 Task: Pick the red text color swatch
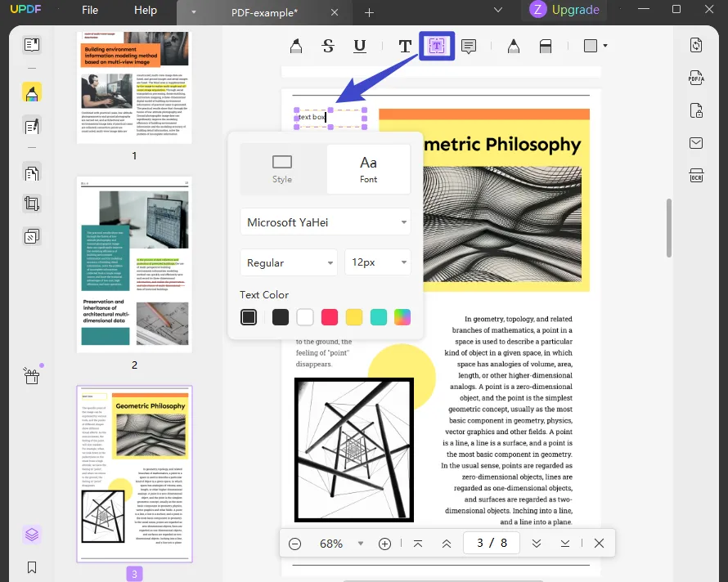[x=330, y=317]
